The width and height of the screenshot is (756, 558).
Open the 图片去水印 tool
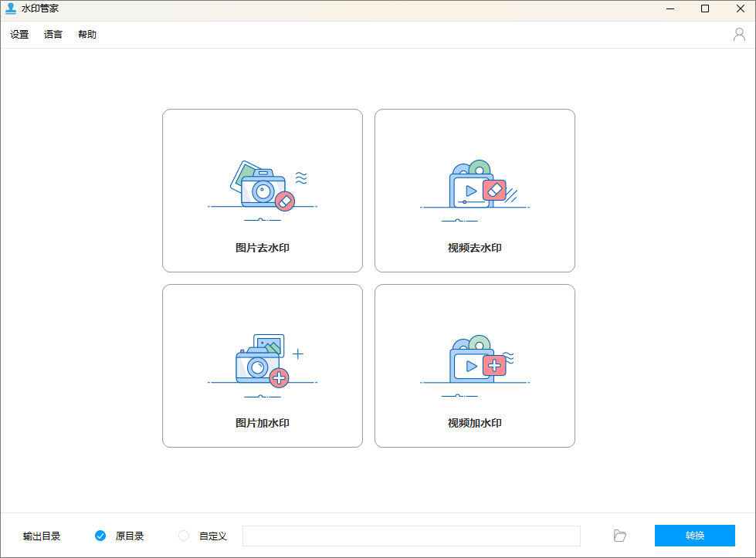[x=262, y=191]
